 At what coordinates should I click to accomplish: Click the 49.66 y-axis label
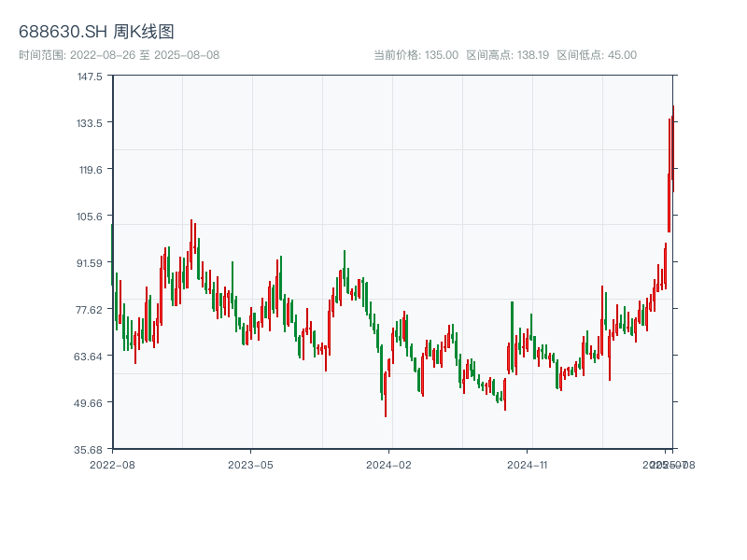pyautogui.click(x=88, y=403)
